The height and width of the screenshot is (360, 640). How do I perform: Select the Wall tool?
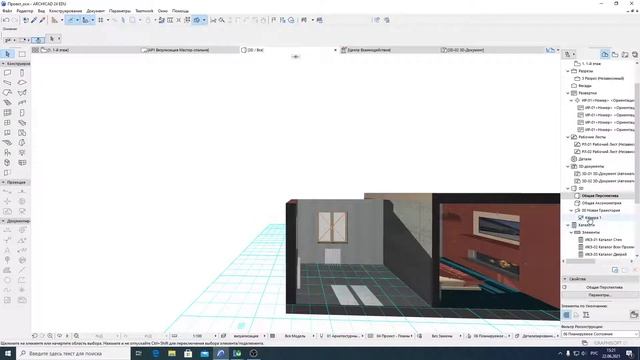pos(7,73)
